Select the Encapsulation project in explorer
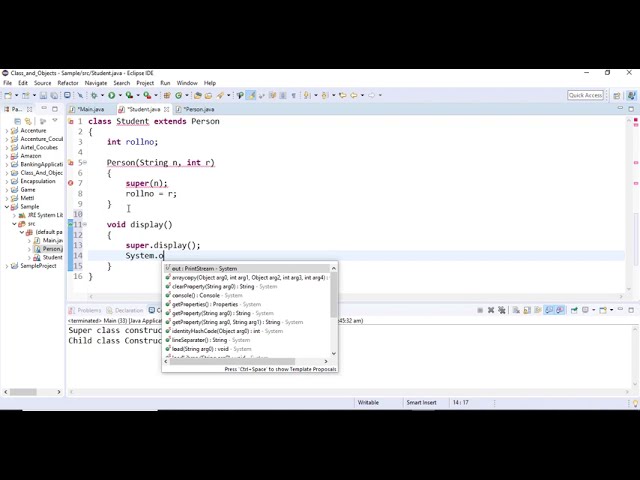This screenshot has height=480, width=640. (38, 181)
